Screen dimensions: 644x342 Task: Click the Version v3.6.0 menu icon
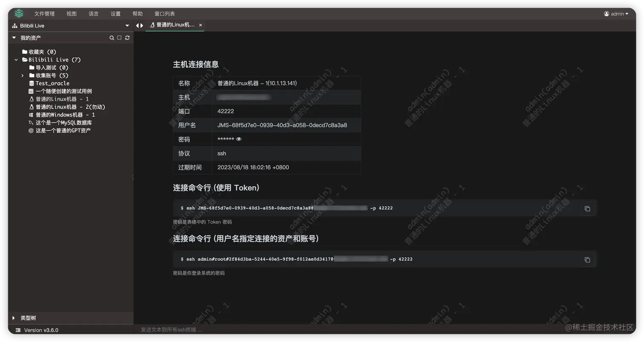(18, 330)
